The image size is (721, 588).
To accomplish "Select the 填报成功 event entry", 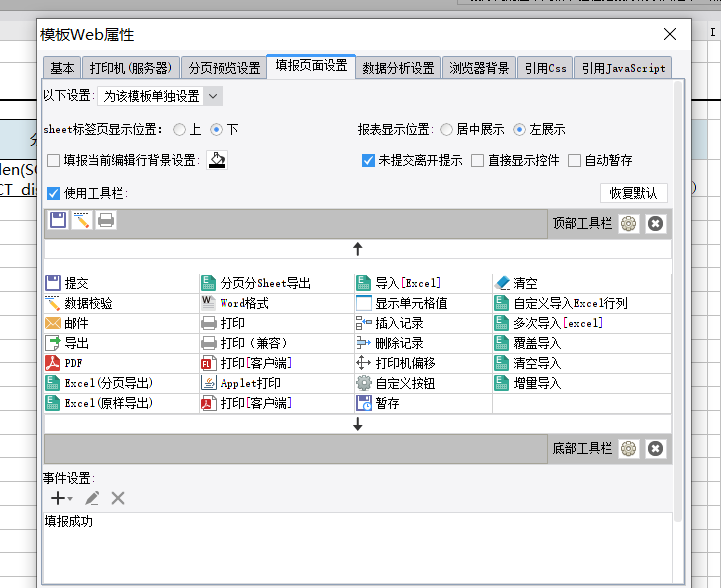I will (x=69, y=521).
